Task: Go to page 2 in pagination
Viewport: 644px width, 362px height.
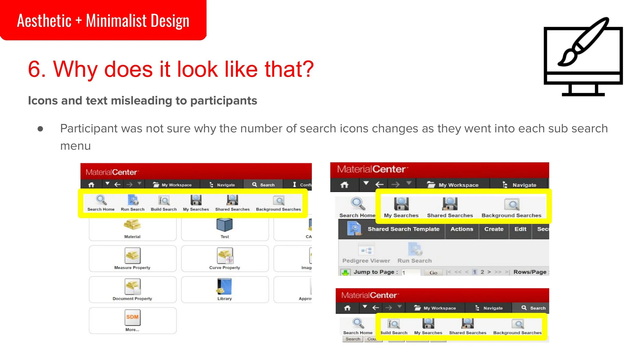Action: point(482,272)
